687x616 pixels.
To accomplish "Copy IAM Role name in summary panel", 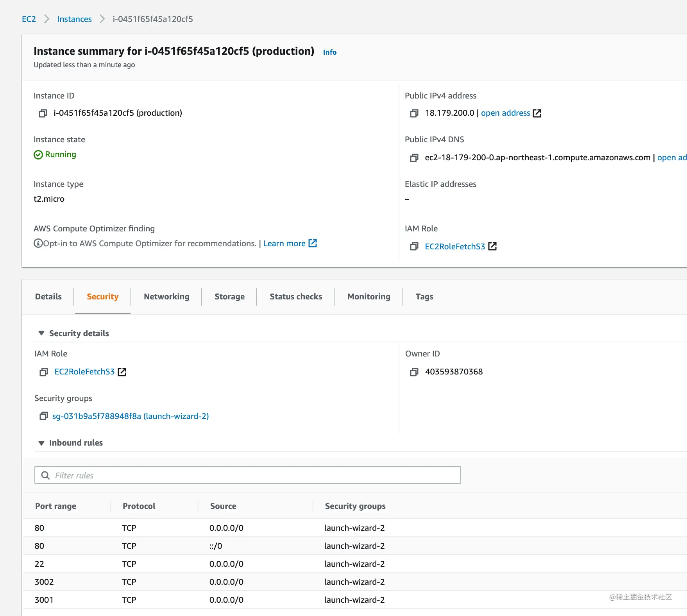I will [x=414, y=247].
